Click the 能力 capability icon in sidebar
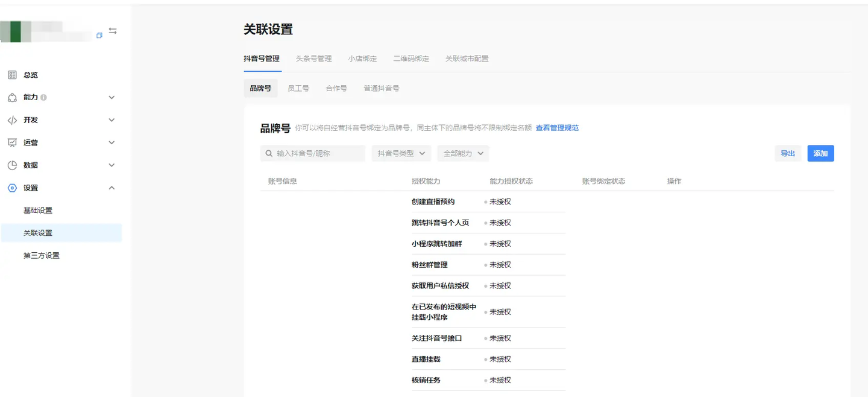 12,98
